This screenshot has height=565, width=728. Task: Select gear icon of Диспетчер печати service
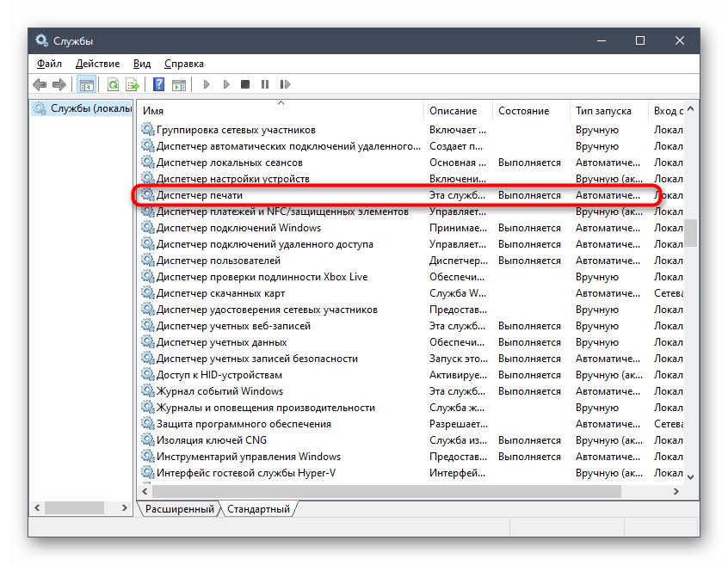[148, 195]
